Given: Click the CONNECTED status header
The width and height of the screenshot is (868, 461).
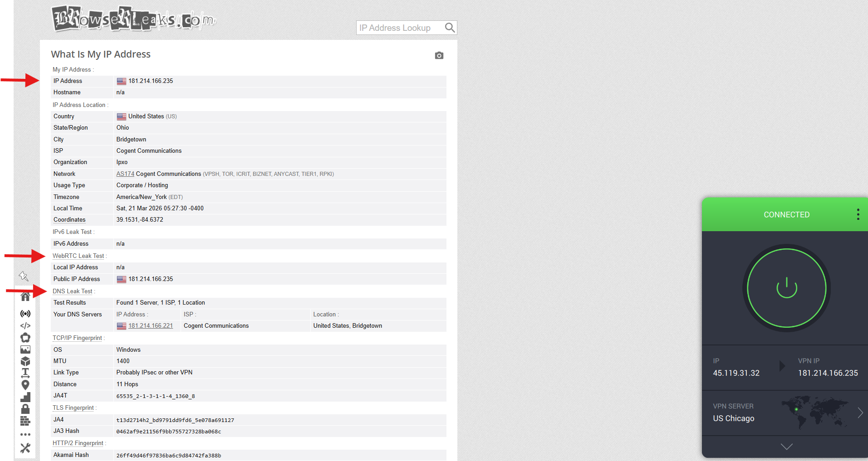Looking at the screenshot, I should coord(787,214).
